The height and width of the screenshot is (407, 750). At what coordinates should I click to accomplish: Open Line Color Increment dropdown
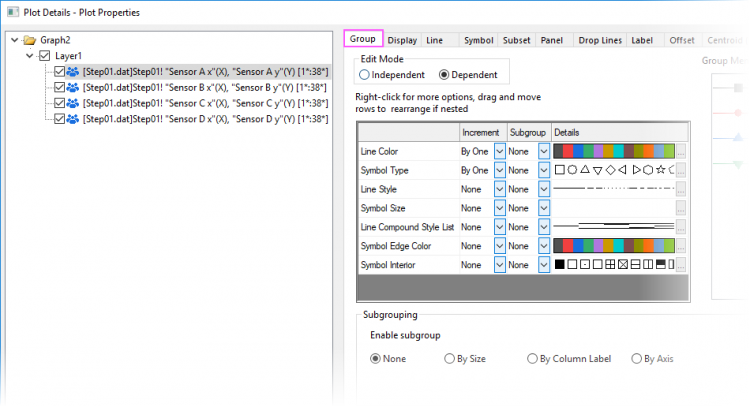click(500, 151)
